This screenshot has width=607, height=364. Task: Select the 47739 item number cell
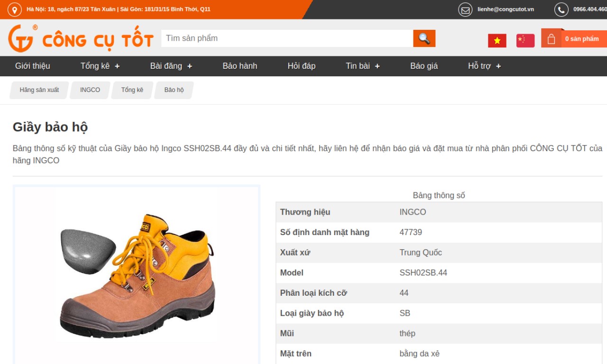point(411,232)
